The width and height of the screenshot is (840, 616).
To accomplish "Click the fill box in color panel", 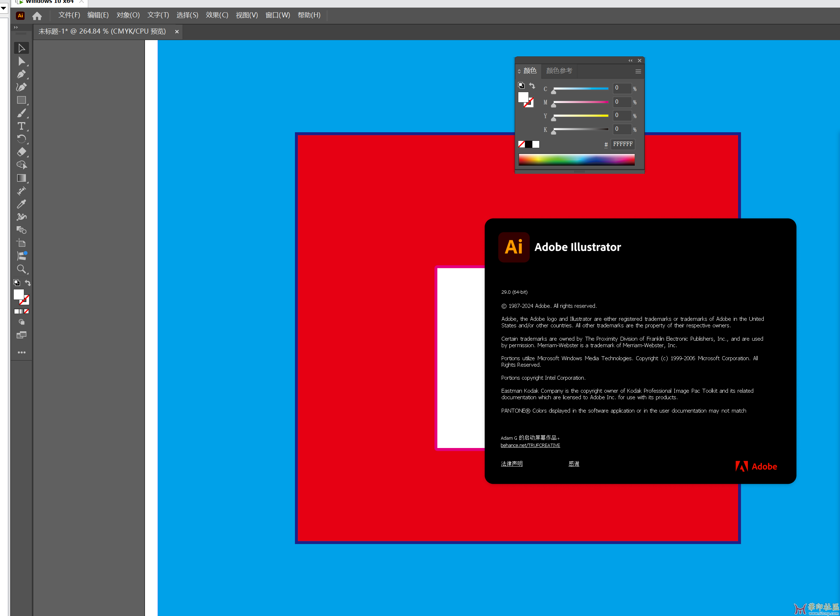I will tap(523, 97).
